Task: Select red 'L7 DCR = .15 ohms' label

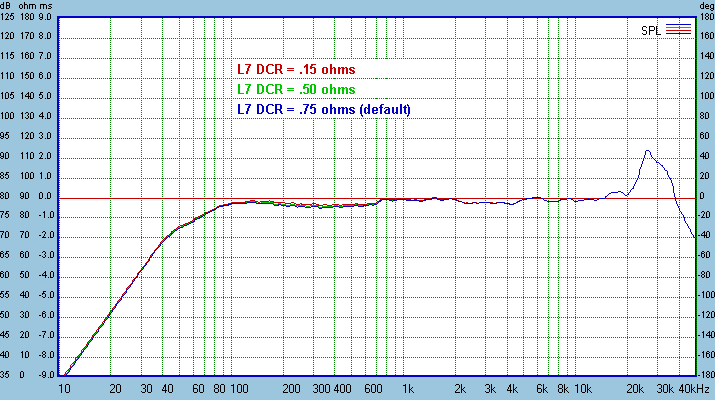Action: coord(296,70)
